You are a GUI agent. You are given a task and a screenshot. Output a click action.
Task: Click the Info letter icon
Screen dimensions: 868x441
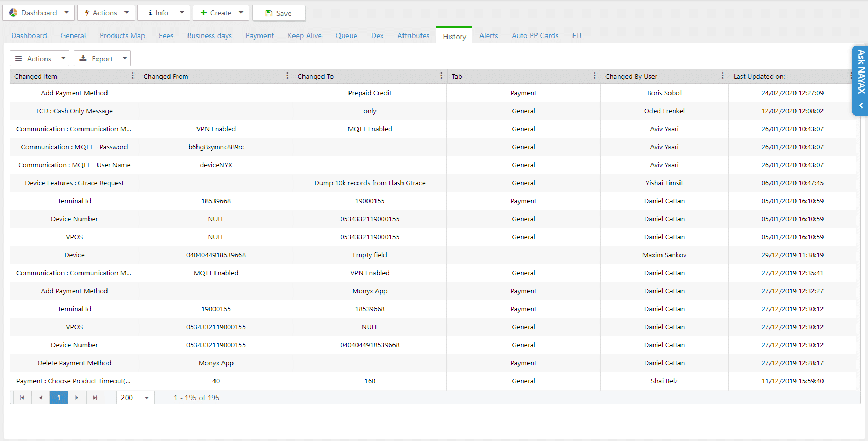click(x=150, y=13)
